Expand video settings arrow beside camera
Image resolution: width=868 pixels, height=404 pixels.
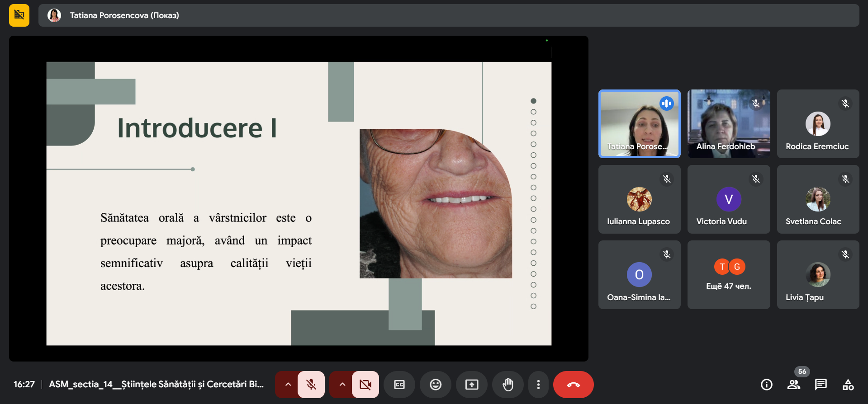pos(342,385)
